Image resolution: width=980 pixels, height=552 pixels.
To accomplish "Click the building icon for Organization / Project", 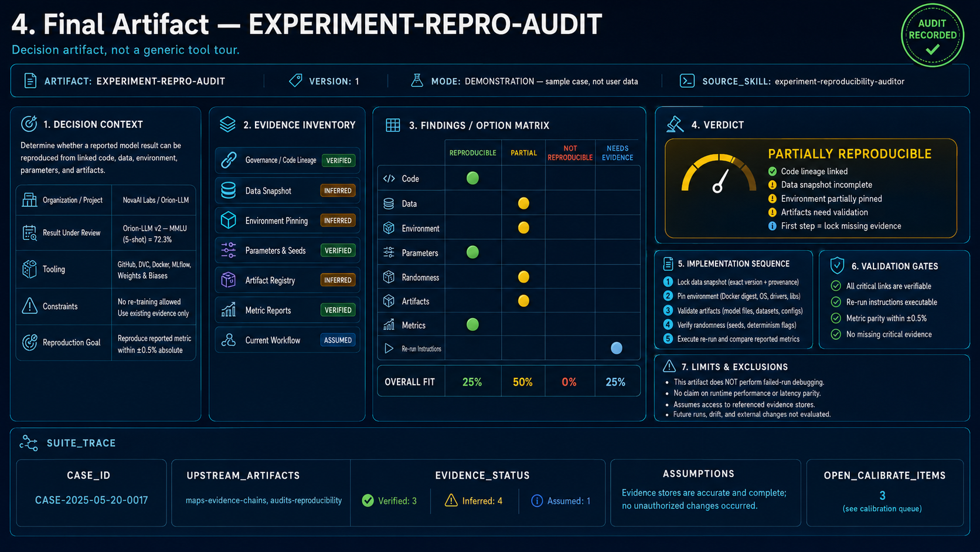I will (29, 200).
